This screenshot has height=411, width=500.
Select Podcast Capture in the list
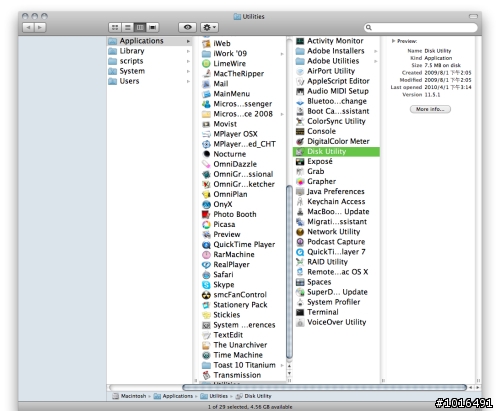(x=336, y=242)
